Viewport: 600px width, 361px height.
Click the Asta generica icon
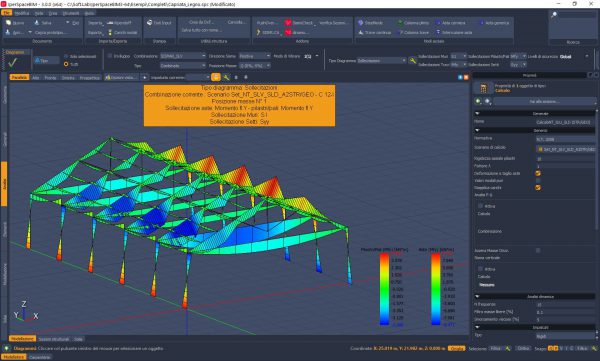point(481,23)
